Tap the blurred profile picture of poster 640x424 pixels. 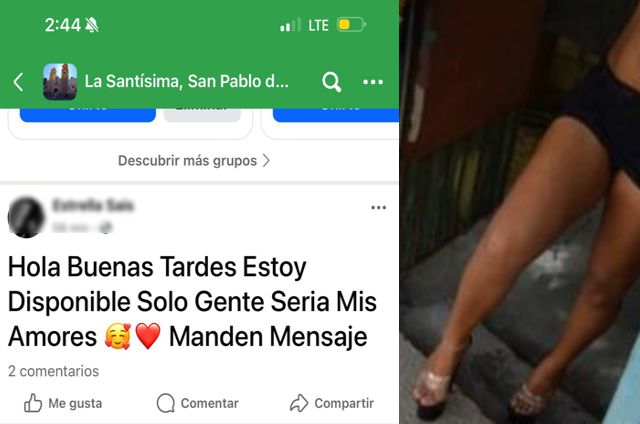point(26,217)
